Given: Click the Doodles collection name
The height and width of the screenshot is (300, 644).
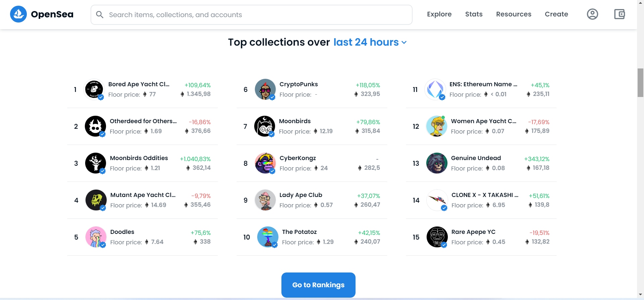Looking at the screenshot, I should pyautogui.click(x=122, y=232).
